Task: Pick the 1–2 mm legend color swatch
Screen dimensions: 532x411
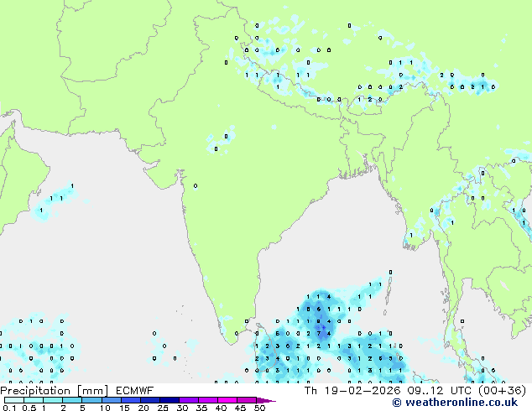Action: click(53, 400)
